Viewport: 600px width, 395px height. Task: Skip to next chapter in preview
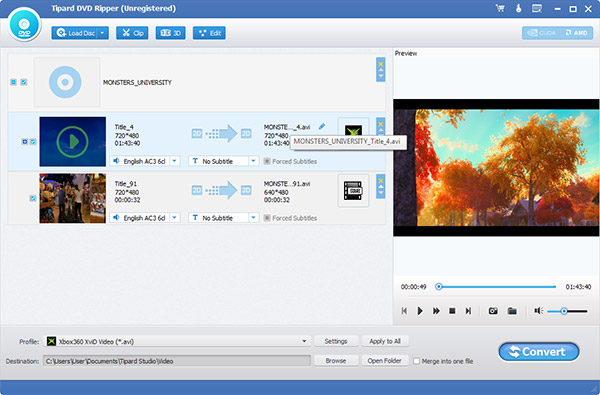[468, 311]
